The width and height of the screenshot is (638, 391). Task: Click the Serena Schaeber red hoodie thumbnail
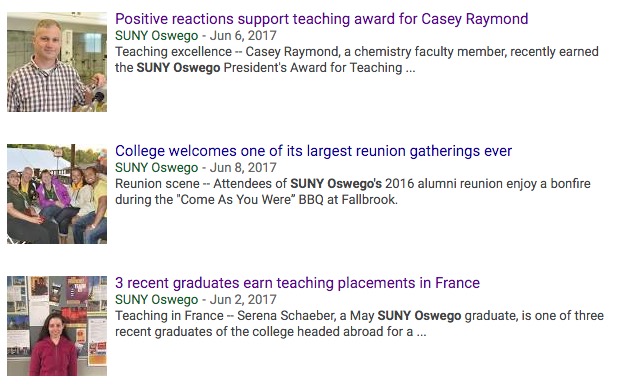click(57, 325)
